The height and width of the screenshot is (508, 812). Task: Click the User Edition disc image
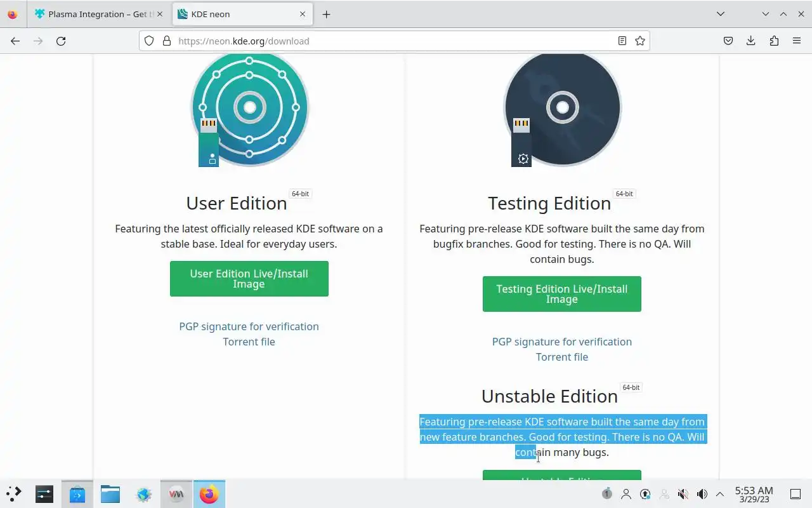pyautogui.click(x=249, y=109)
